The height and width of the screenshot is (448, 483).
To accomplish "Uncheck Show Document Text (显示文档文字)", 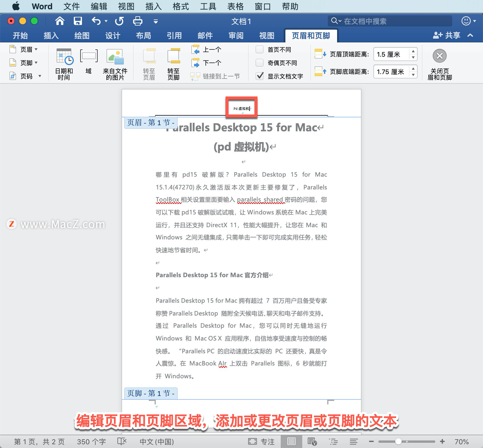I will tap(260, 76).
